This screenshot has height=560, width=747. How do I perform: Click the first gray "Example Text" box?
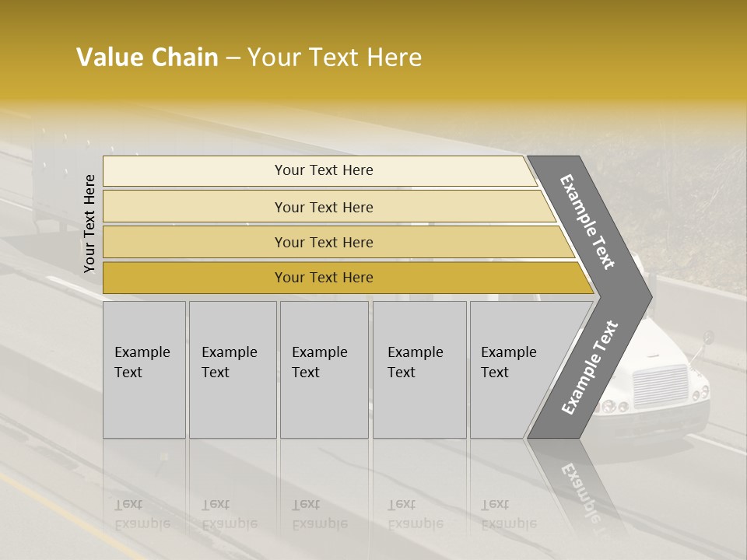pyautogui.click(x=144, y=369)
